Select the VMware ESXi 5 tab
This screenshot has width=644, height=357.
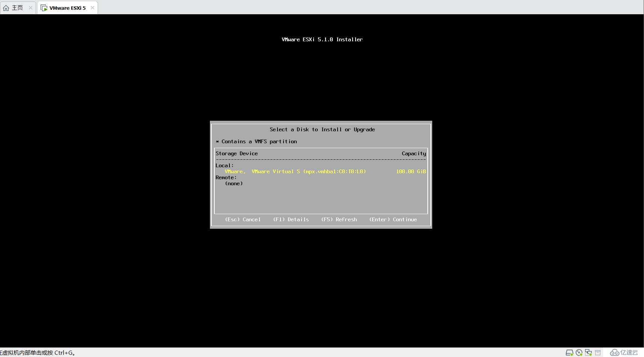(68, 7)
